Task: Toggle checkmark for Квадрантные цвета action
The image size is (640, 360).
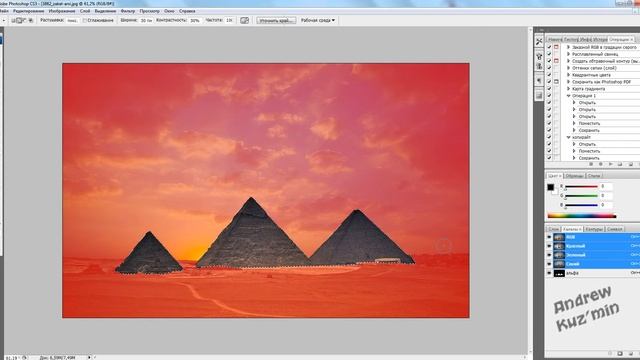Action: pyautogui.click(x=549, y=75)
